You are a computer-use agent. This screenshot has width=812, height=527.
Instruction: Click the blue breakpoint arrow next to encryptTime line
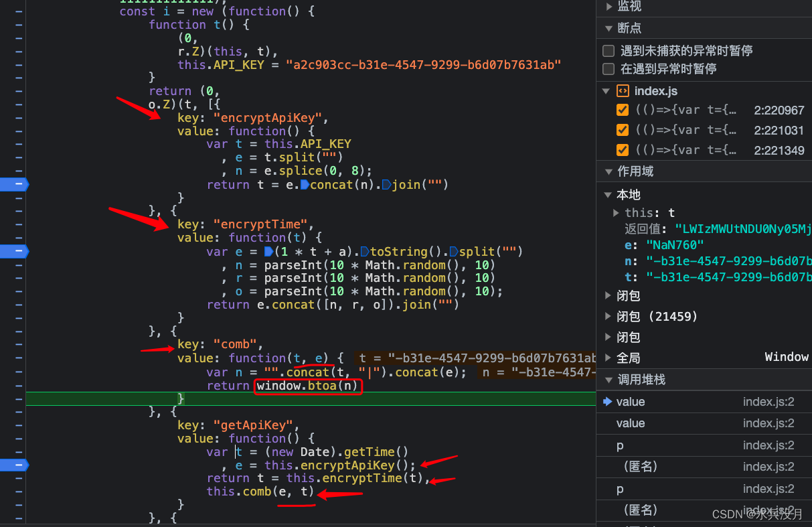[x=15, y=251]
